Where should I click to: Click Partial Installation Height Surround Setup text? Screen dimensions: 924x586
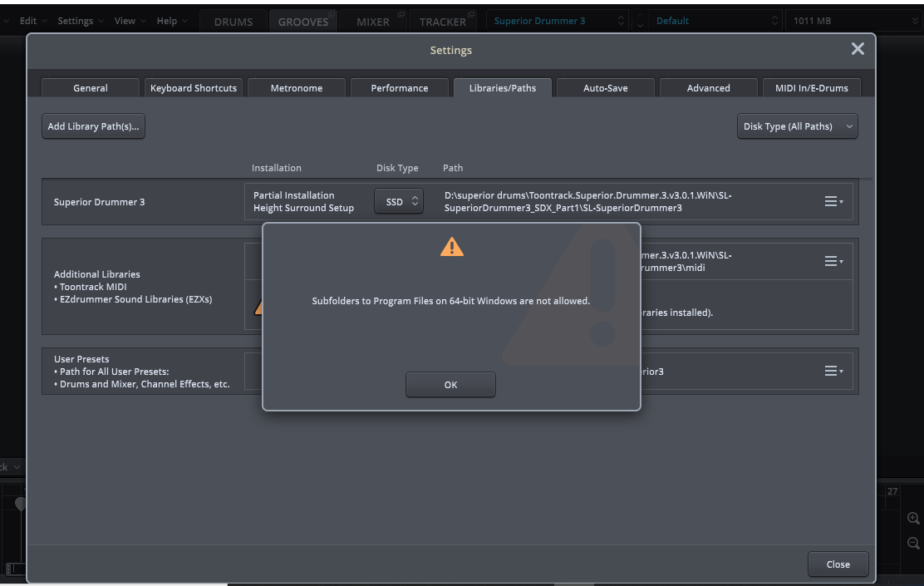point(303,202)
